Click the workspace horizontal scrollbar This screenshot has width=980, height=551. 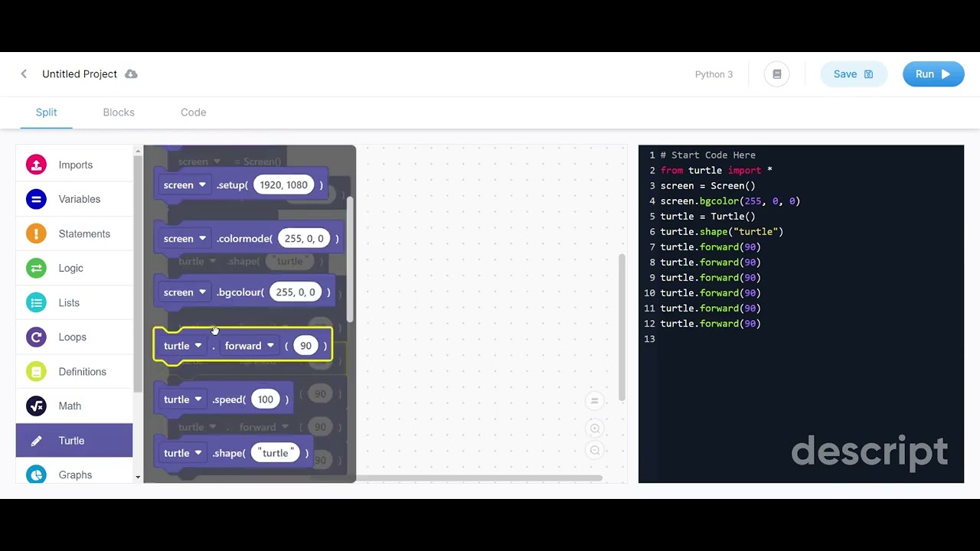pos(479,478)
